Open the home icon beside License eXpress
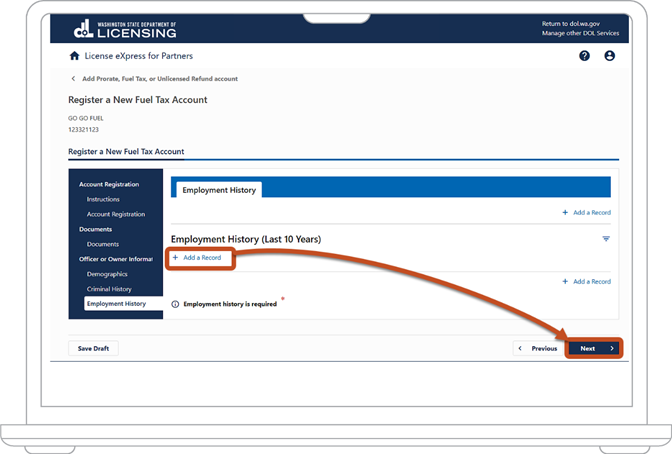The height and width of the screenshot is (454, 672). point(75,56)
